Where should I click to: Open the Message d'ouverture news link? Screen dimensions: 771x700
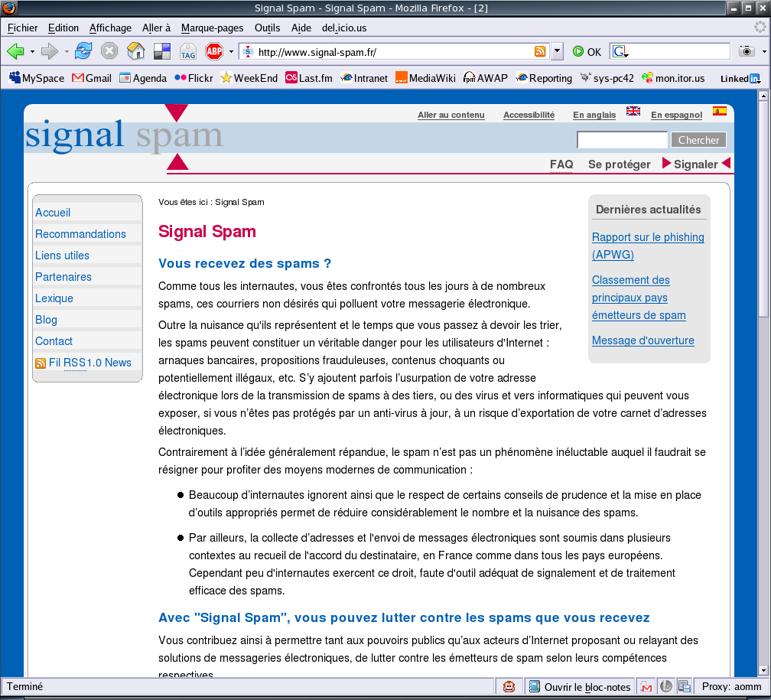pos(643,340)
